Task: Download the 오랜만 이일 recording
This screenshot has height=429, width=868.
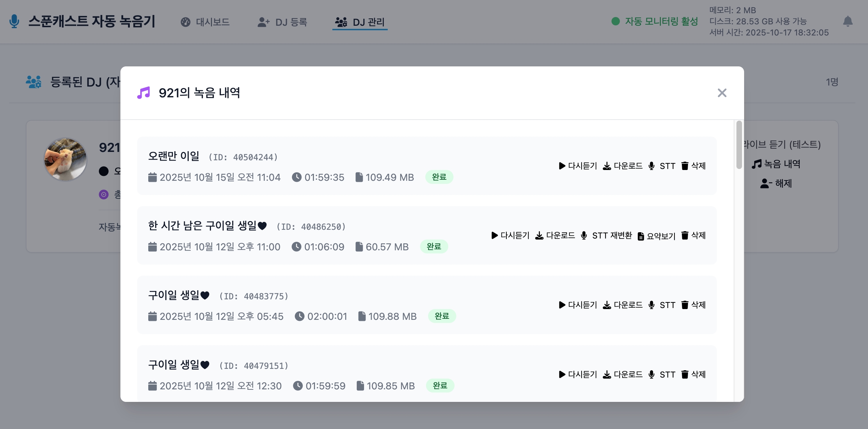Action: [x=623, y=166]
